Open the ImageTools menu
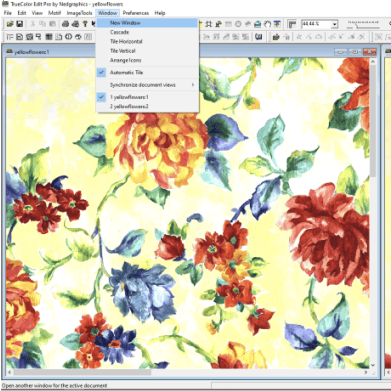 coord(79,13)
